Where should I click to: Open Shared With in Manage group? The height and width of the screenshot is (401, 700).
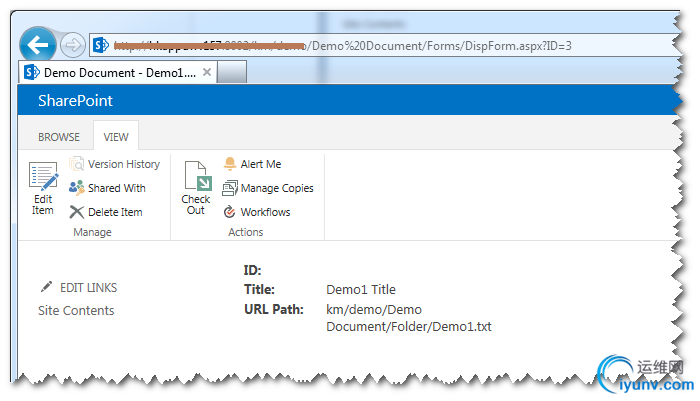[117, 188]
